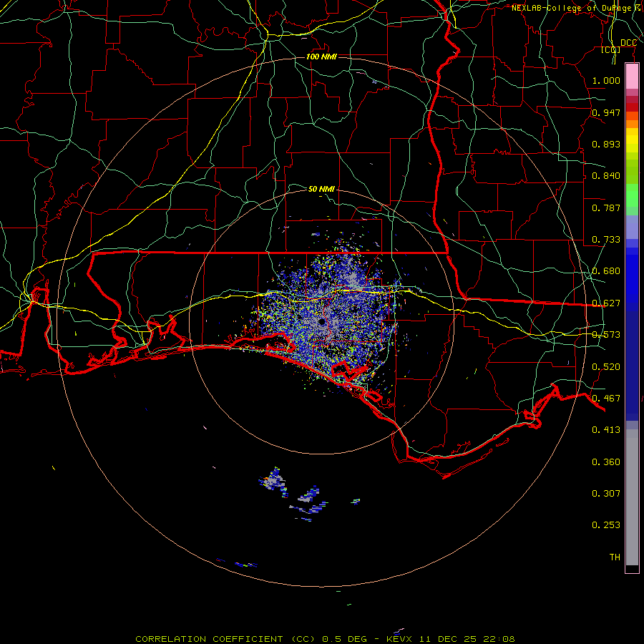This screenshot has height=644, width=644.
Task: Click the KEVX radar site center dot
Action: click(322, 321)
